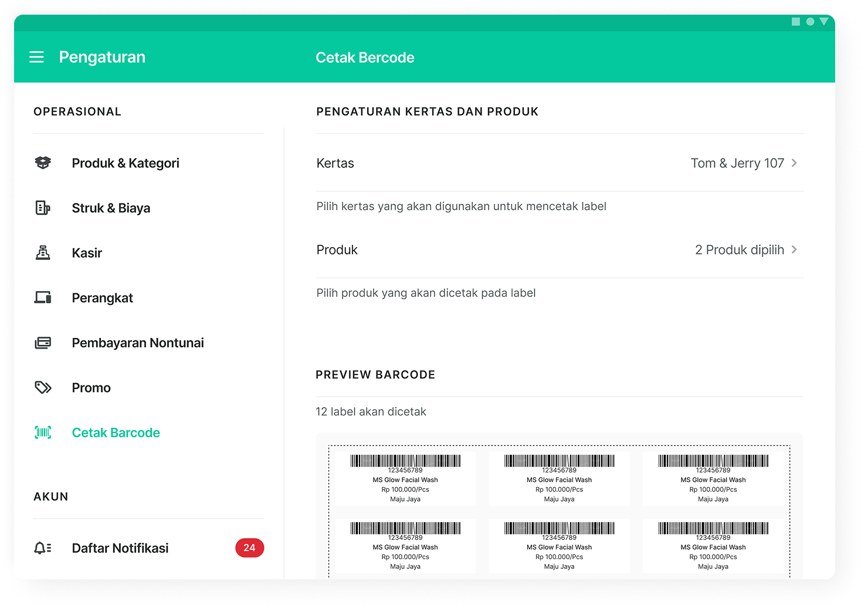868x612 pixels.
Task: Click the Cetak Bercode header title
Action: tap(365, 58)
